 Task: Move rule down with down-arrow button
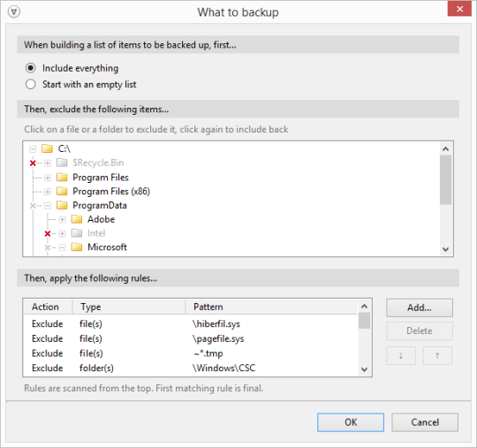[401, 355]
